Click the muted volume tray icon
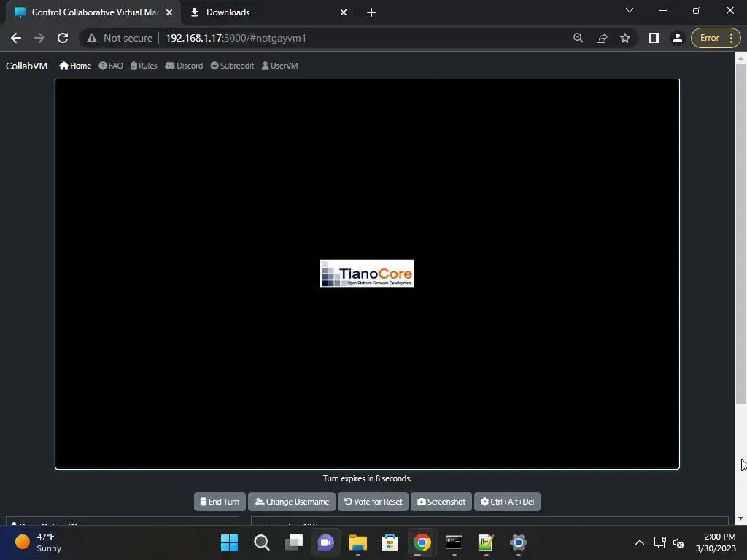747x560 pixels. (x=678, y=542)
